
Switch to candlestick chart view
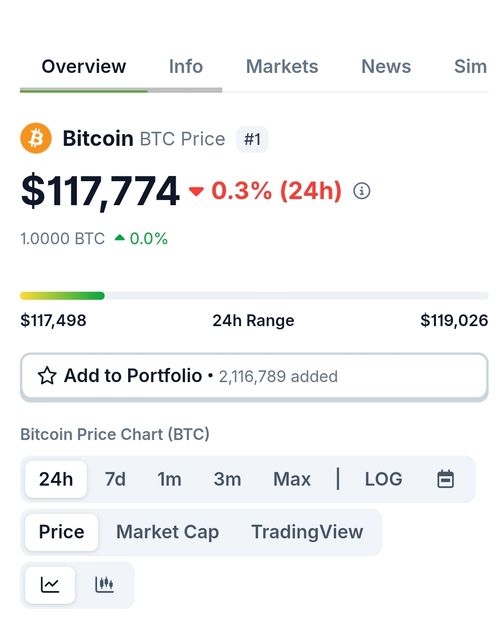coord(104,584)
